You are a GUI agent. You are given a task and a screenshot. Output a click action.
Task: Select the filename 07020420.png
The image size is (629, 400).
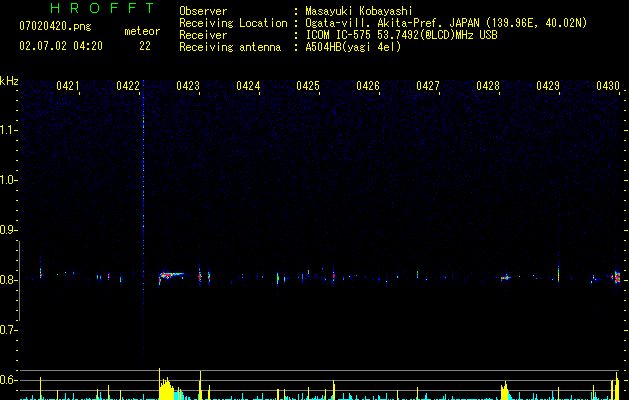[x=55, y=26]
